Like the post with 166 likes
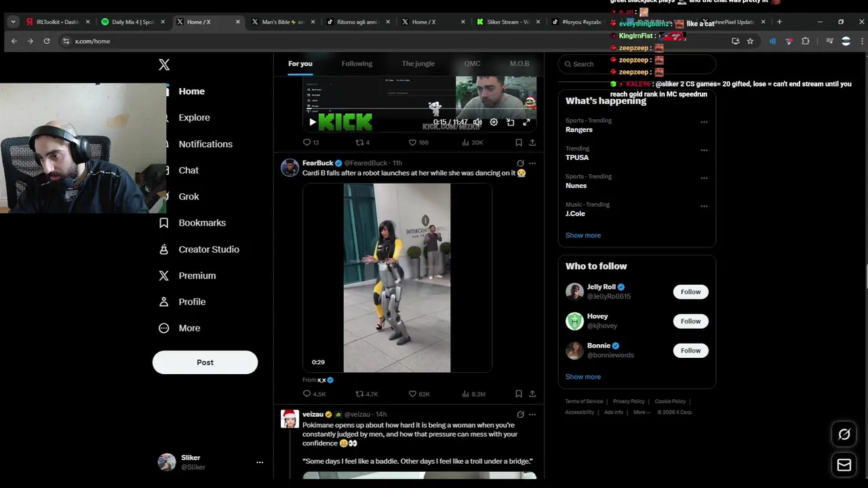 [418, 142]
